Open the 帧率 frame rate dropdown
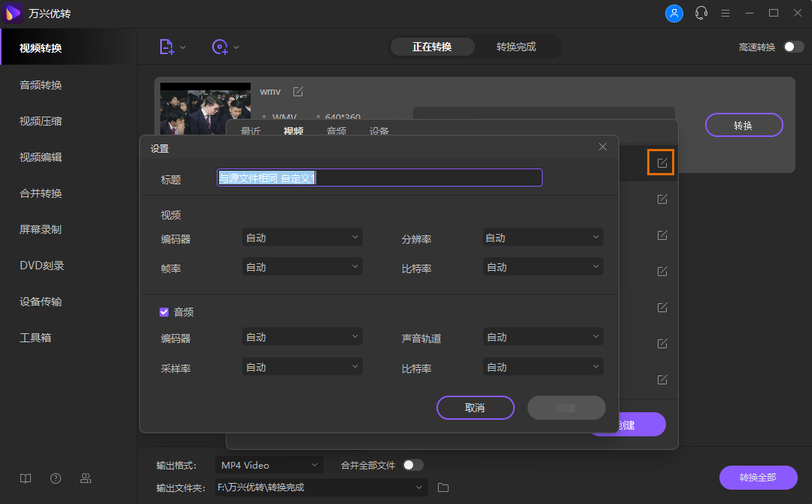Screen dimensions: 812x504 pos(302,266)
